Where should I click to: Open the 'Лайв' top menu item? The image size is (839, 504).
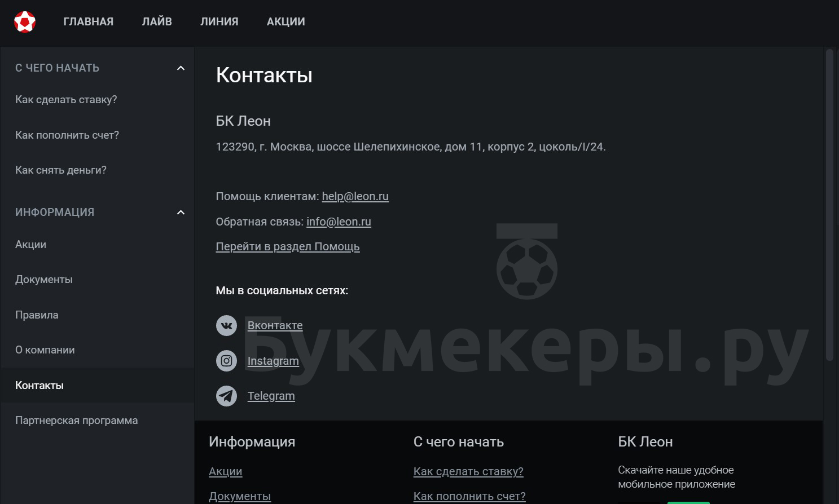tap(157, 21)
